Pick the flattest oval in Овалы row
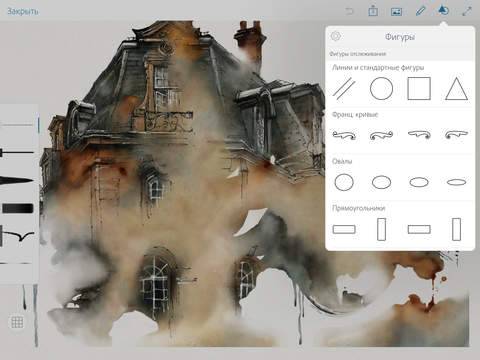480x360 pixels. (x=456, y=182)
